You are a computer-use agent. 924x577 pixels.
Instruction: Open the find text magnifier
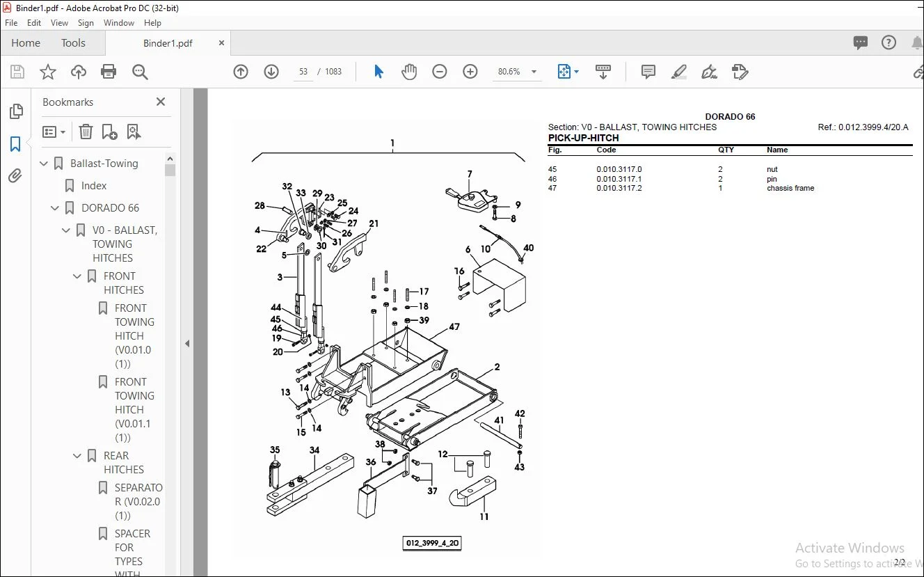coord(140,72)
